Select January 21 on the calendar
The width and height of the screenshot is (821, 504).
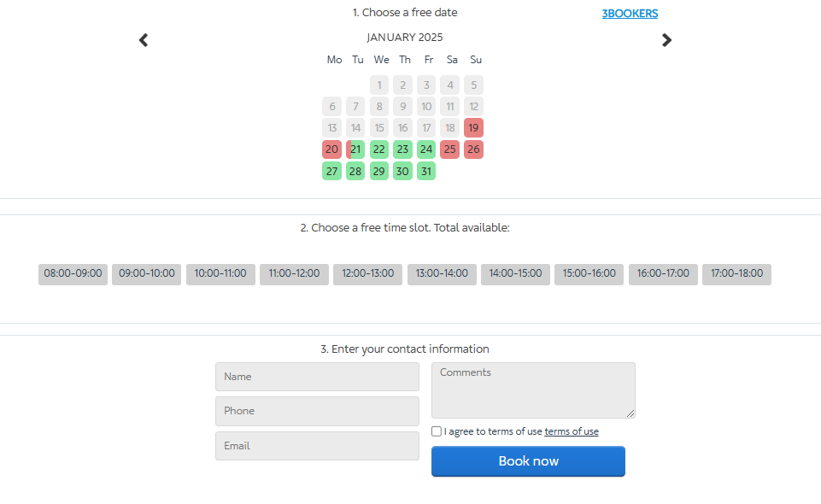click(x=356, y=149)
